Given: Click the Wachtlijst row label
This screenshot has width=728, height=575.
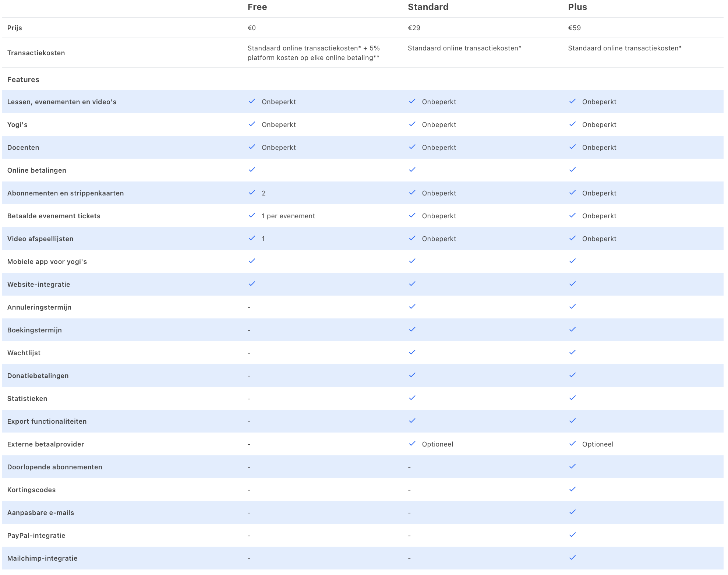Looking at the screenshot, I should (24, 353).
